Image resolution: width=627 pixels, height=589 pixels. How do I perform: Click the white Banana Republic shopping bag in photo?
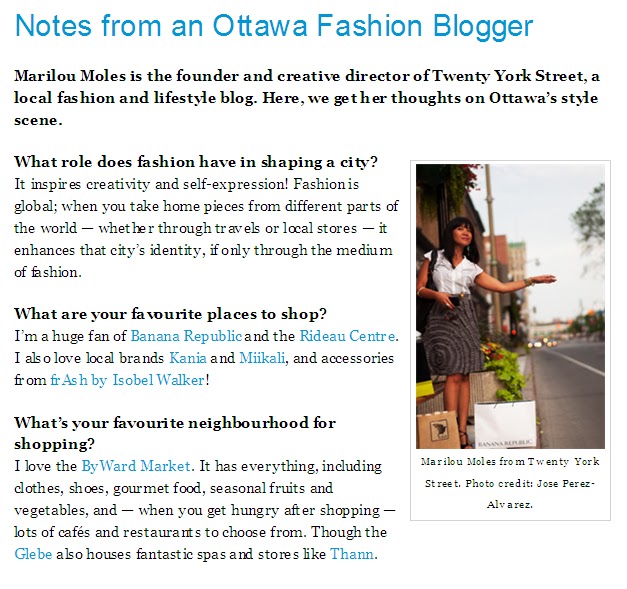[505, 424]
